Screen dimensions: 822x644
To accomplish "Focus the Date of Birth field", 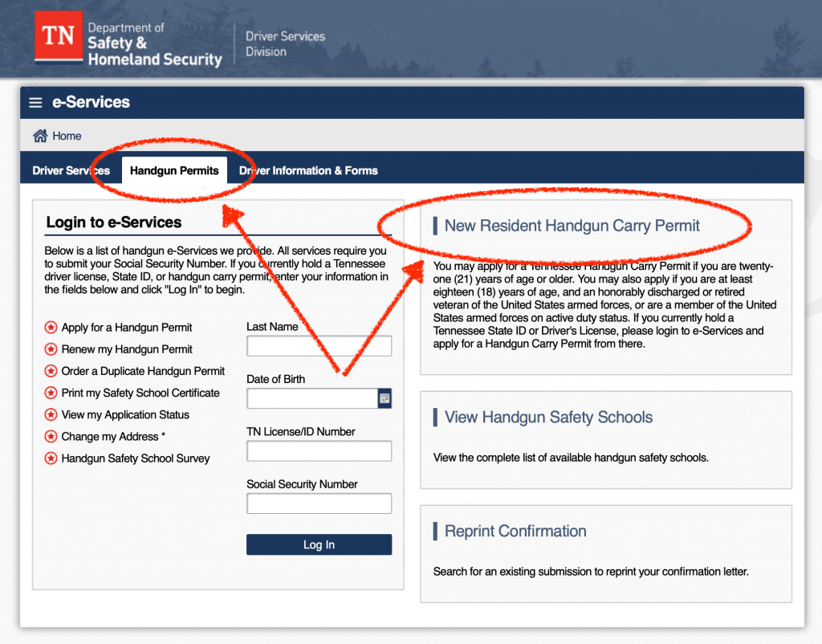I will [x=312, y=398].
